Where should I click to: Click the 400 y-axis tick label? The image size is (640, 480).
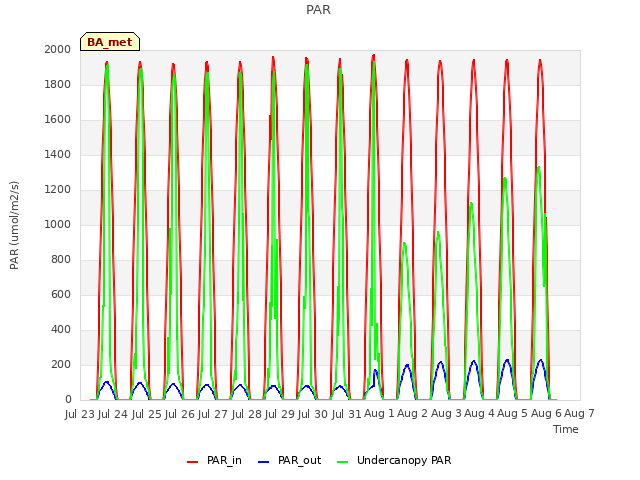[x=61, y=329]
